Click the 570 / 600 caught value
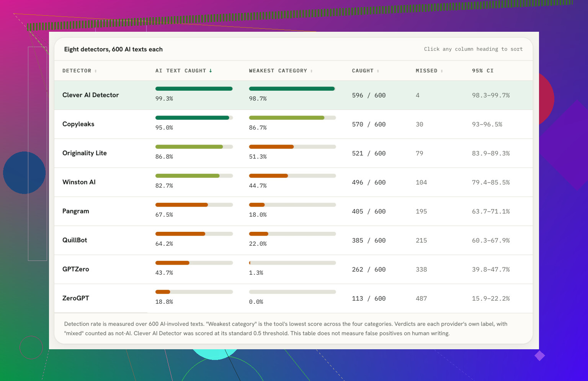Viewport: 588px width, 381px height. pos(369,124)
